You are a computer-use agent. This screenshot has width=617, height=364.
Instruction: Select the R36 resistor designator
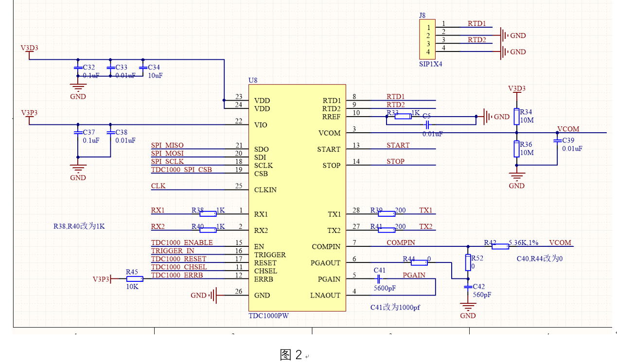[x=526, y=144]
